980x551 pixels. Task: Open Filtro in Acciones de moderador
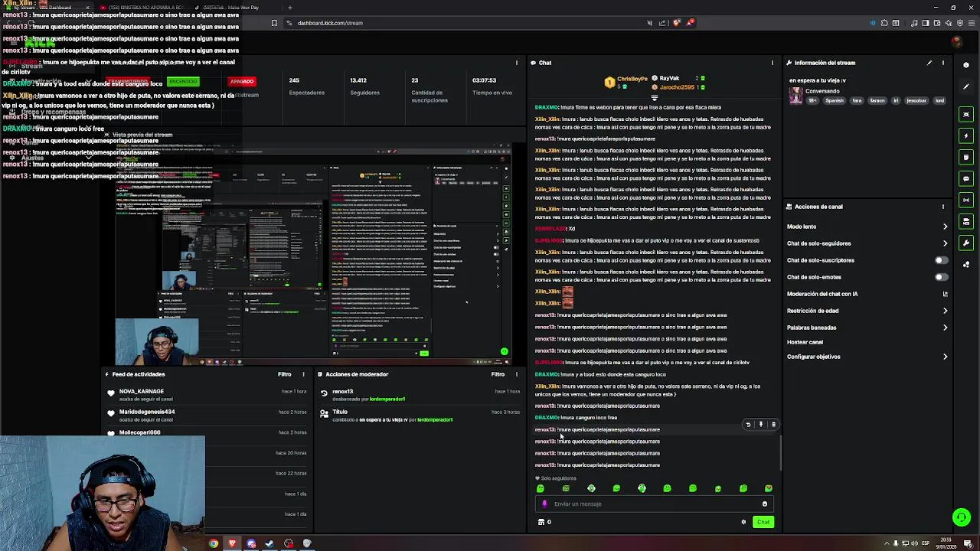(x=498, y=374)
